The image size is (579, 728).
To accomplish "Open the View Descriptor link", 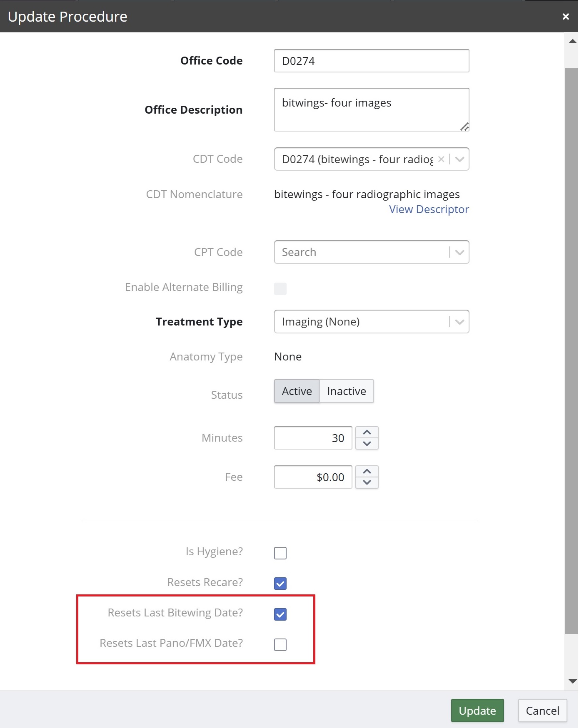I will 429,209.
